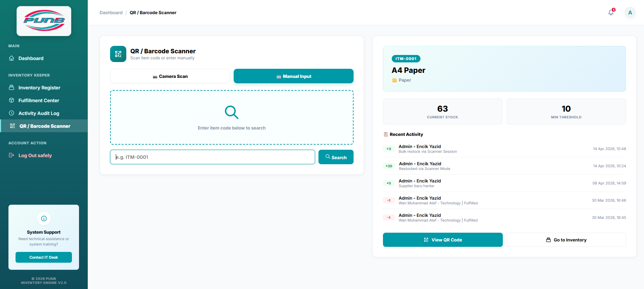This screenshot has height=289, width=644.
Task: Click the +5 Supplier baru hantar row
Action: [505, 183]
